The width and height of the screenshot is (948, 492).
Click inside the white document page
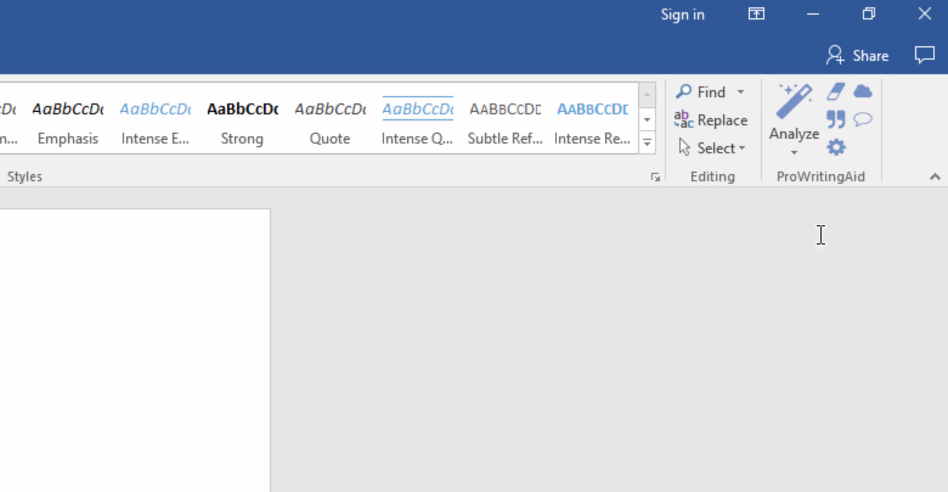135,351
